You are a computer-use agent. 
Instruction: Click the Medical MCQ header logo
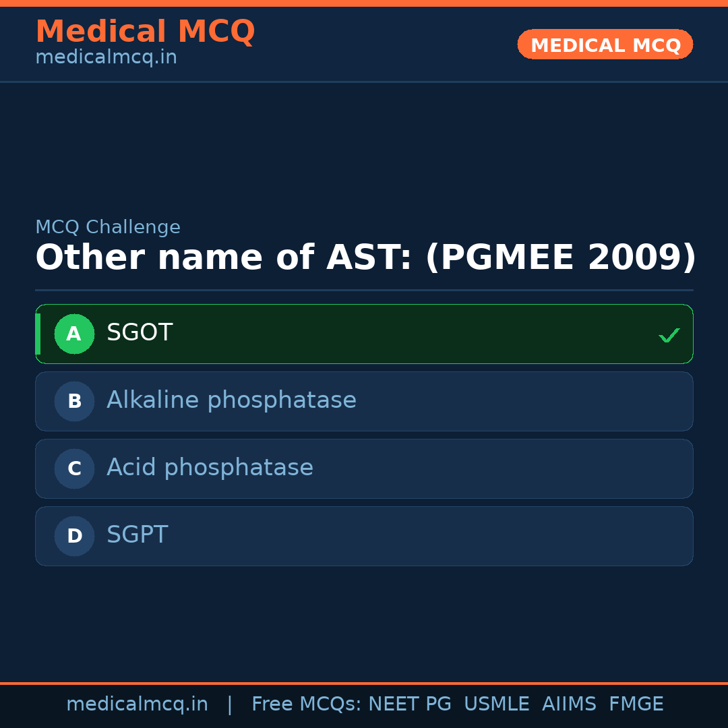(145, 32)
